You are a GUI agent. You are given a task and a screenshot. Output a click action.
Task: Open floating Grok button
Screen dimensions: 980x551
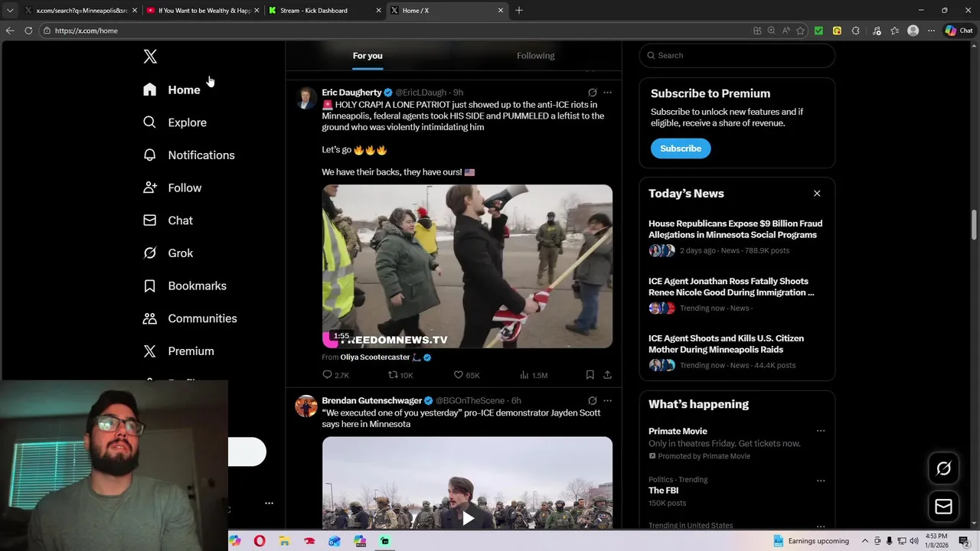coord(943,468)
